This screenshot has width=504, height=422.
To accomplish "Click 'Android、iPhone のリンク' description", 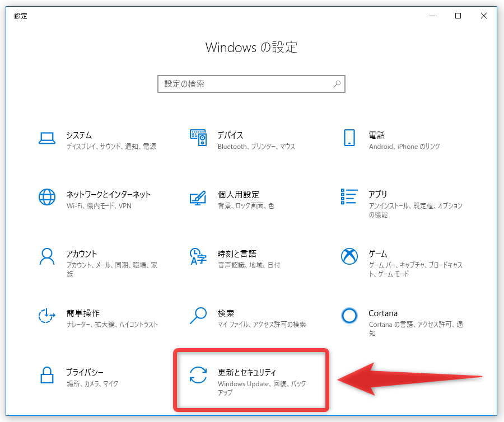I will 404,147.
